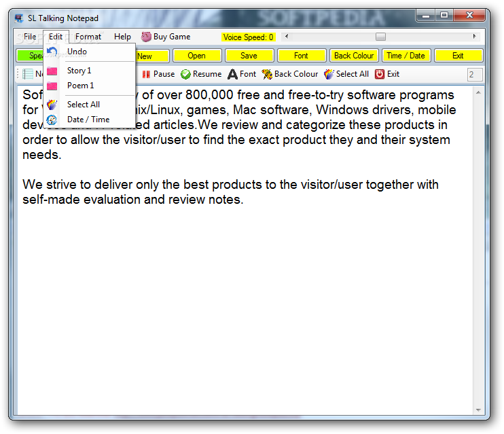Viewport: 504px width, 434px height.
Task: Click the red Pause icon in toolbar
Action: pos(146,74)
